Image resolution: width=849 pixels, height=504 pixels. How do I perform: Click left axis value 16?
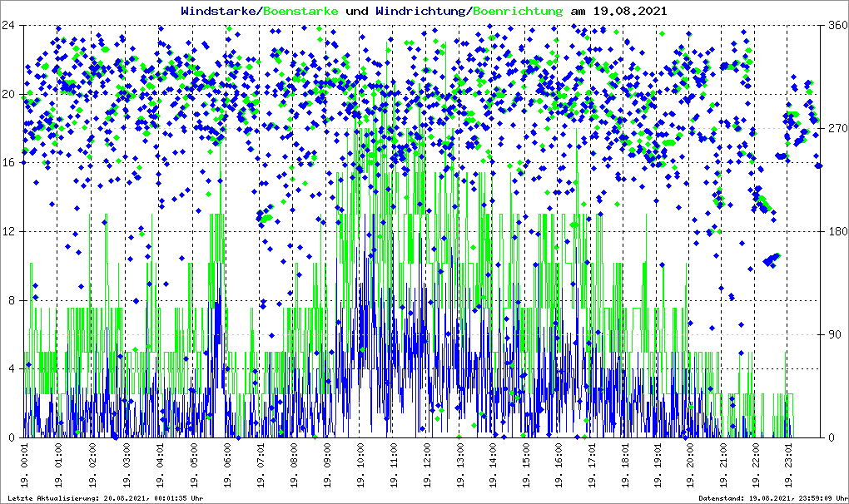click(x=7, y=163)
